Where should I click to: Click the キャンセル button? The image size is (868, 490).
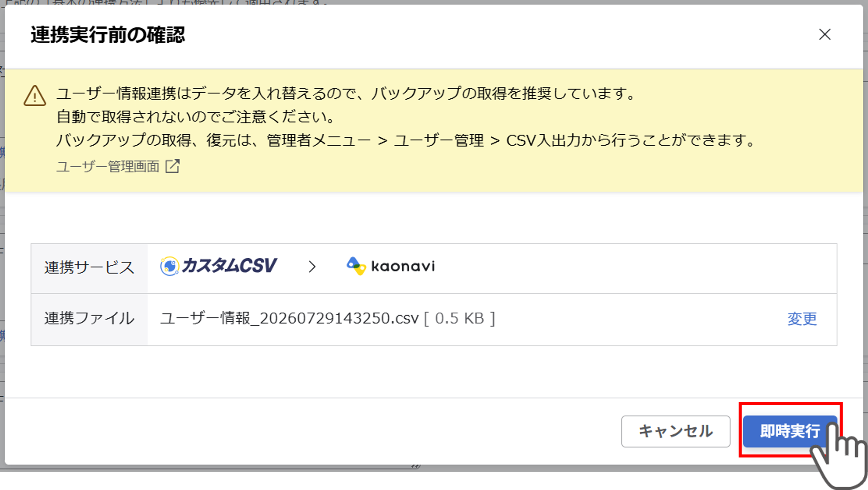click(675, 431)
